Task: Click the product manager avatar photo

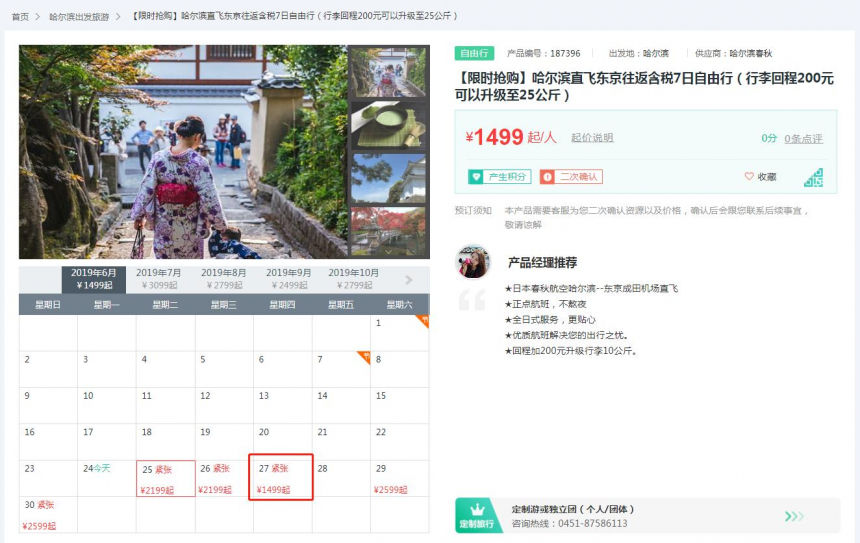Action: coord(473,262)
